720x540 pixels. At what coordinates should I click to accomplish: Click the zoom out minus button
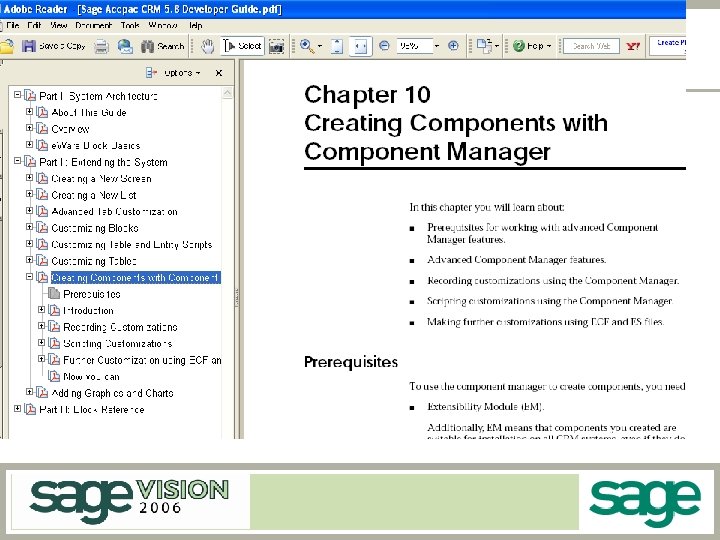point(385,46)
